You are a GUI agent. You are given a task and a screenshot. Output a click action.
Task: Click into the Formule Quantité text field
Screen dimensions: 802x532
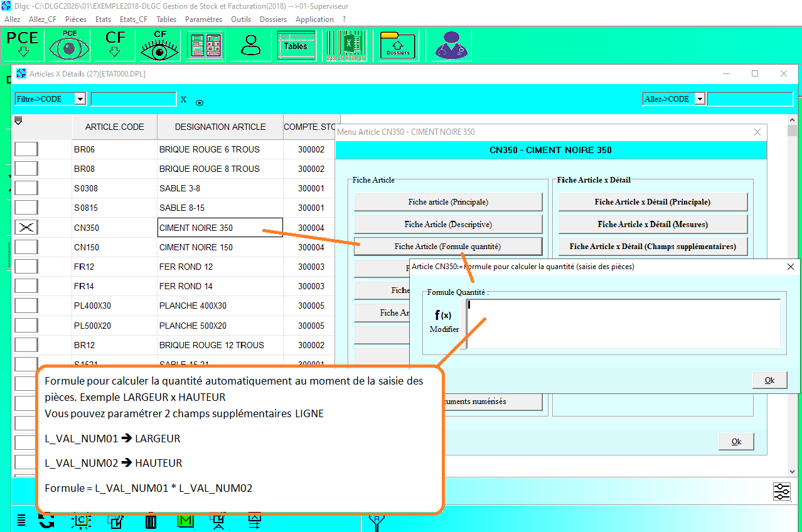click(623, 323)
